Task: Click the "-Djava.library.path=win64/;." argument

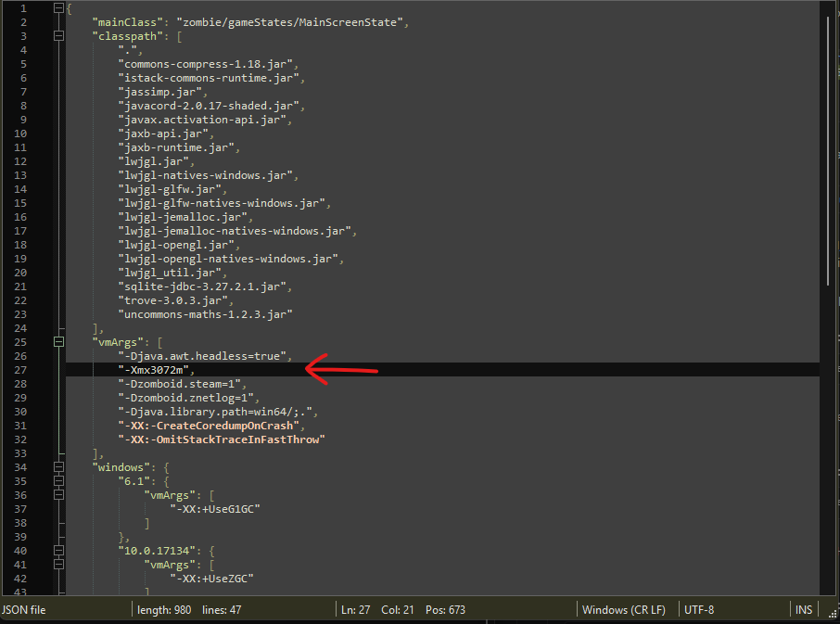Action: pyautogui.click(x=215, y=412)
